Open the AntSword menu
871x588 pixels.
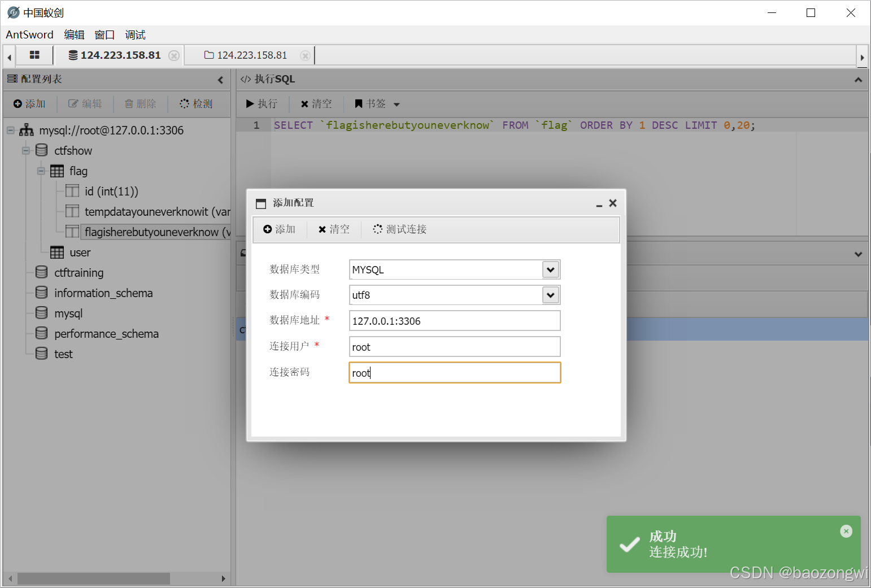29,34
